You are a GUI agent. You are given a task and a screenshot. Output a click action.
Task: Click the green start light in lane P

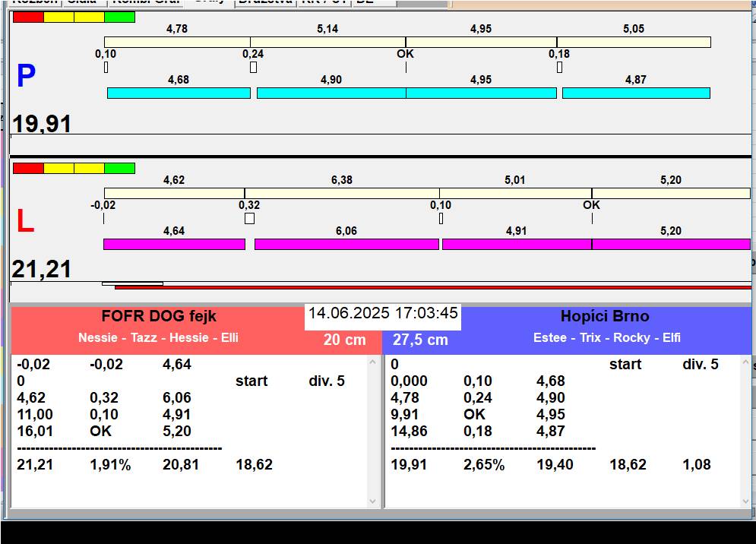point(119,17)
